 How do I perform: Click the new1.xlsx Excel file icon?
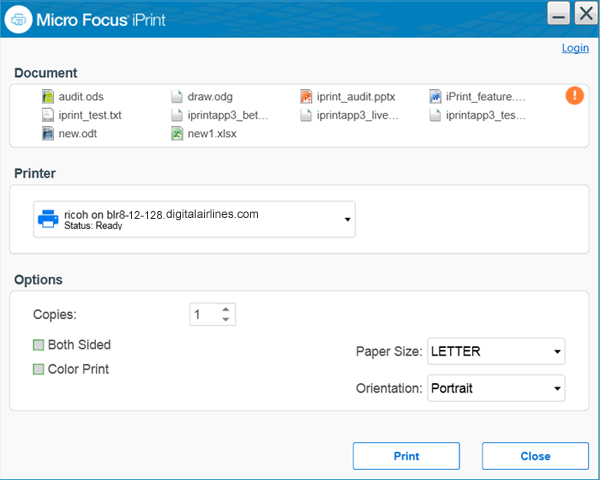[177, 133]
